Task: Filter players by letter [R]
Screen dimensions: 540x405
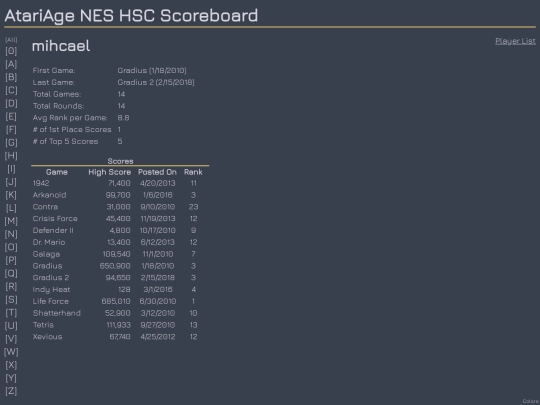Action: pos(11,287)
